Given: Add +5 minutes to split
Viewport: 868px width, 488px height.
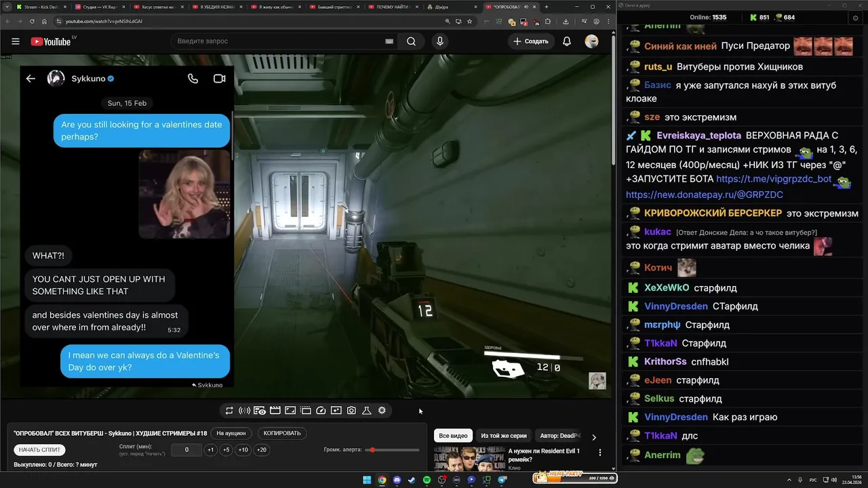Looking at the screenshot, I should tap(226, 449).
